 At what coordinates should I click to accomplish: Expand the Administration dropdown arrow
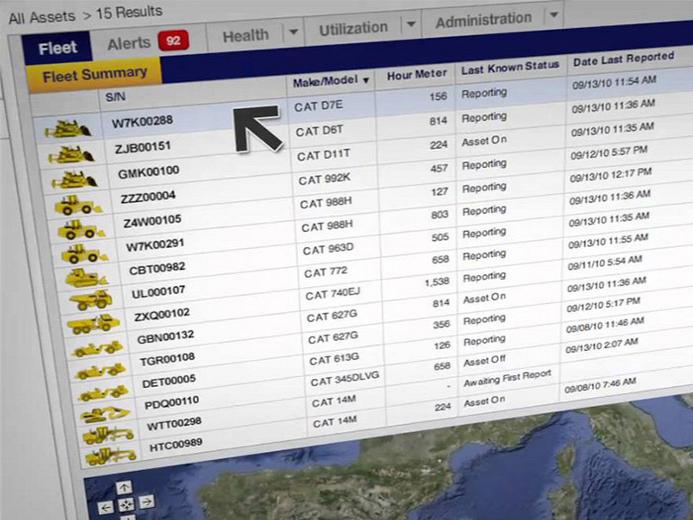coord(554,15)
